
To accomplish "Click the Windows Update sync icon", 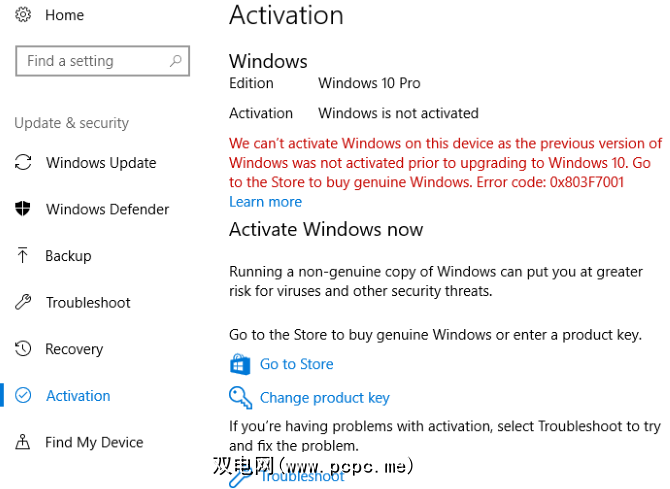I will point(23,163).
